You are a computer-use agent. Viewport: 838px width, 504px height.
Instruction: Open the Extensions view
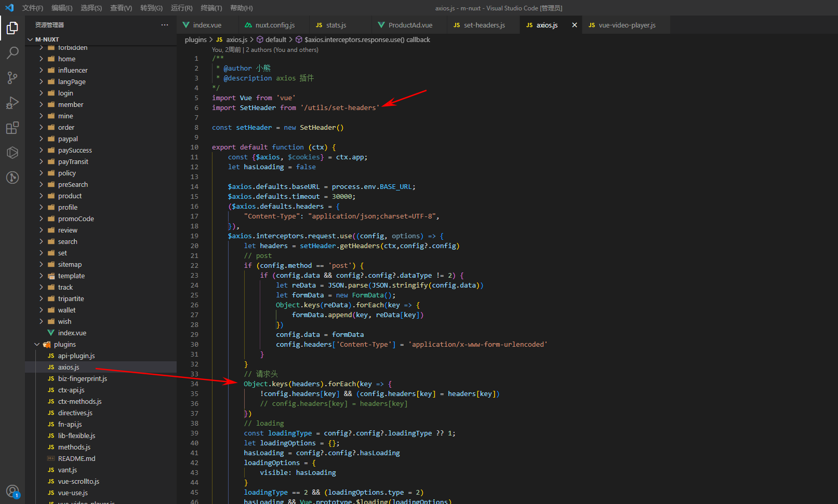click(x=12, y=128)
